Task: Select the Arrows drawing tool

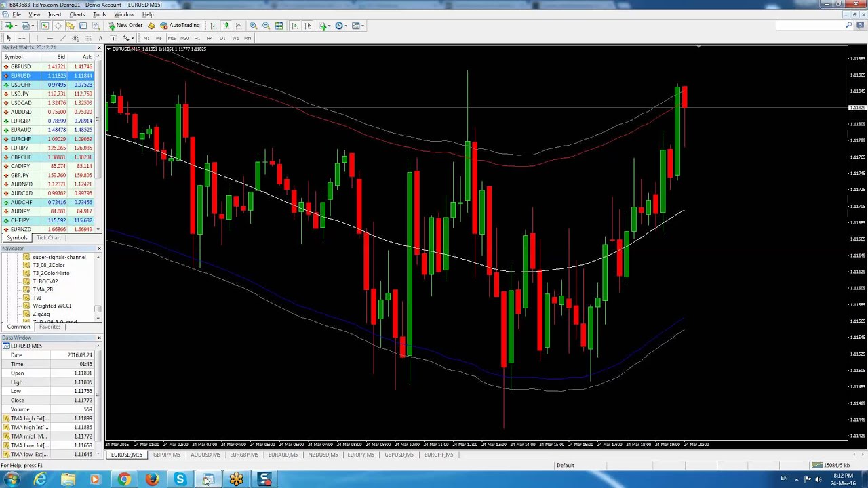Action: pyautogui.click(x=125, y=38)
